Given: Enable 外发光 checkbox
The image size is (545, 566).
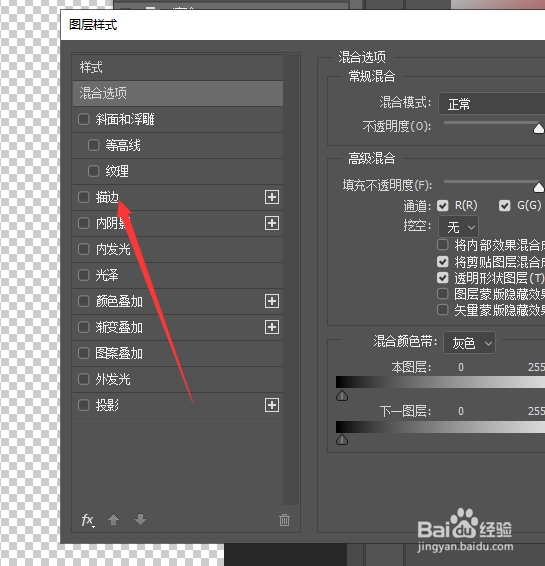Looking at the screenshot, I should tap(83, 379).
